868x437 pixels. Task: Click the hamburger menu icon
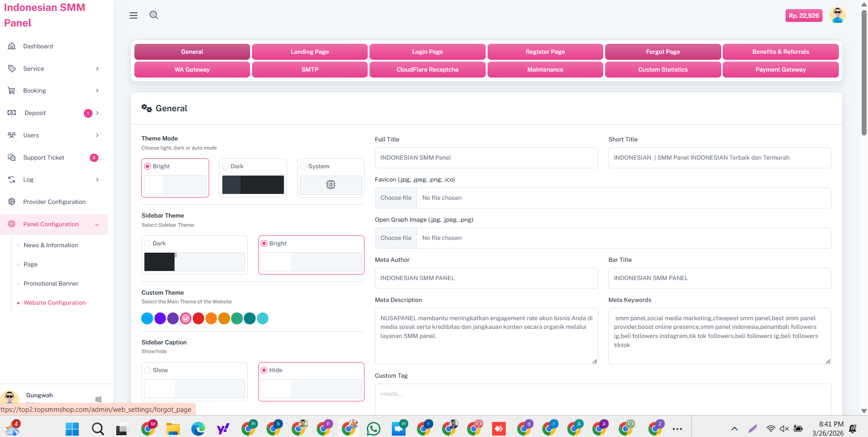pyautogui.click(x=134, y=16)
